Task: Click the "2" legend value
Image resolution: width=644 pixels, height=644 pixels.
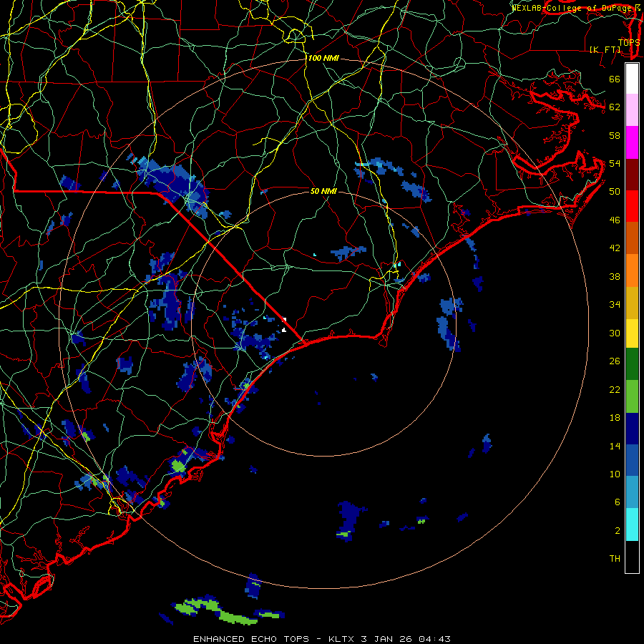Action: 618,531
